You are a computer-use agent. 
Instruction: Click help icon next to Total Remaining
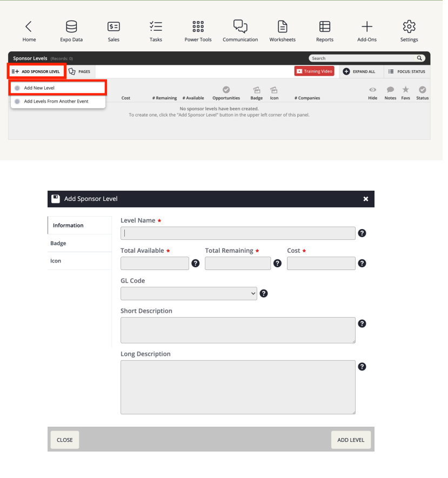[x=277, y=264]
